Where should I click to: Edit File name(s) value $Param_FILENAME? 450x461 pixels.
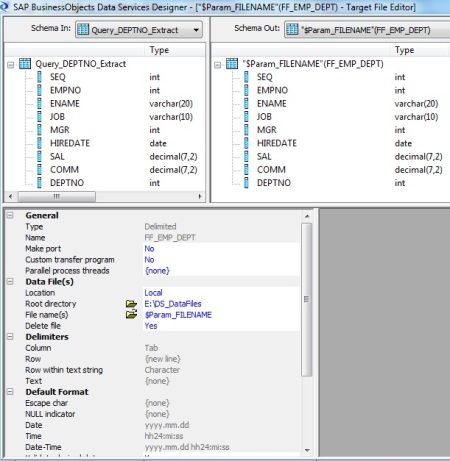pyautogui.click(x=221, y=315)
